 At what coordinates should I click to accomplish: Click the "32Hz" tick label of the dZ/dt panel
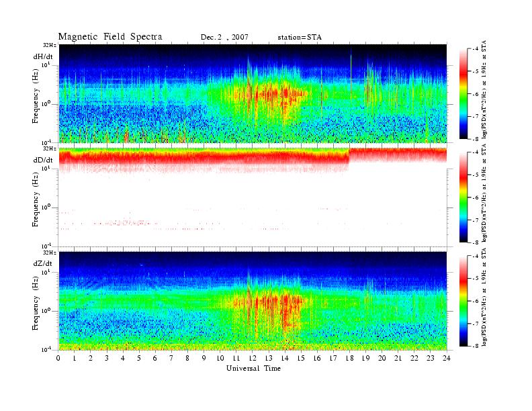[x=50, y=253]
